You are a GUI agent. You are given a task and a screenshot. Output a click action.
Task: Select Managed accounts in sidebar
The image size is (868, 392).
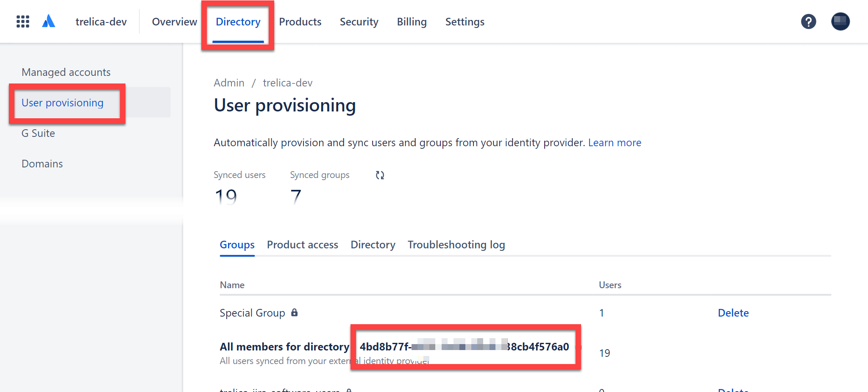click(x=66, y=72)
